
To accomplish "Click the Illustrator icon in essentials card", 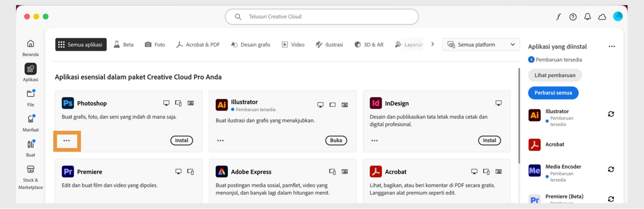I will pyautogui.click(x=222, y=105).
